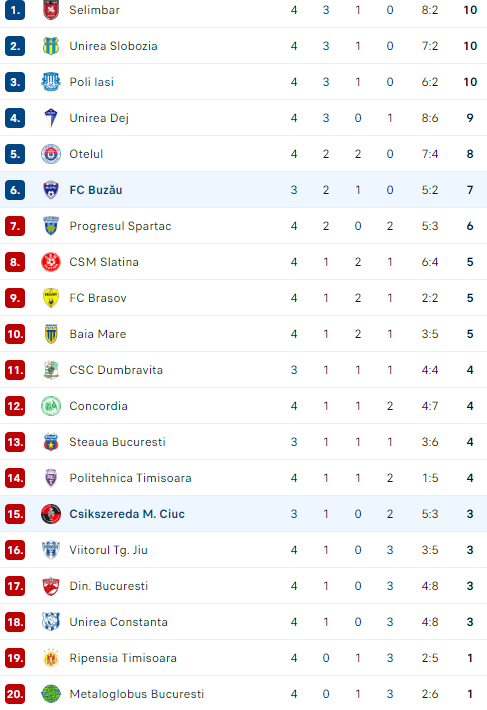487x710 pixels.
Task: Click the FC Buzău crest icon
Action: tap(51, 190)
